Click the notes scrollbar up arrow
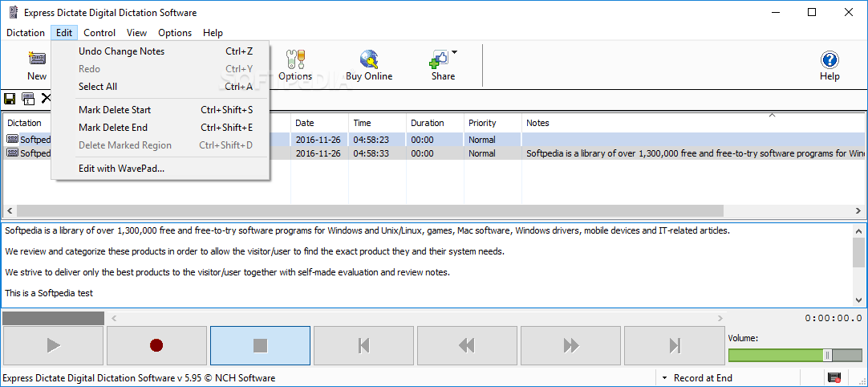This screenshot has width=868, height=387. pyautogui.click(x=858, y=230)
